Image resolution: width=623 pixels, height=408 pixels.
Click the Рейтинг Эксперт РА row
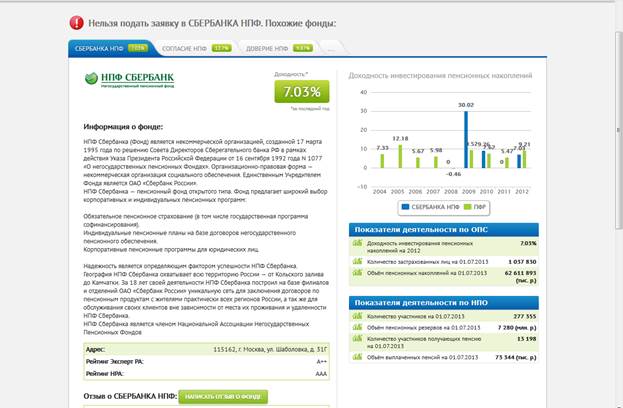click(x=206, y=362)
